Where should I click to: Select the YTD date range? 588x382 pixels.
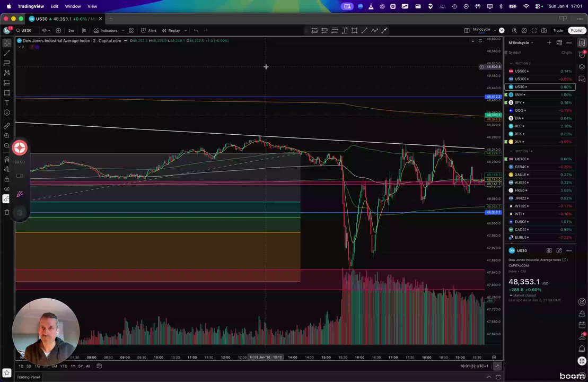point(64,366)
